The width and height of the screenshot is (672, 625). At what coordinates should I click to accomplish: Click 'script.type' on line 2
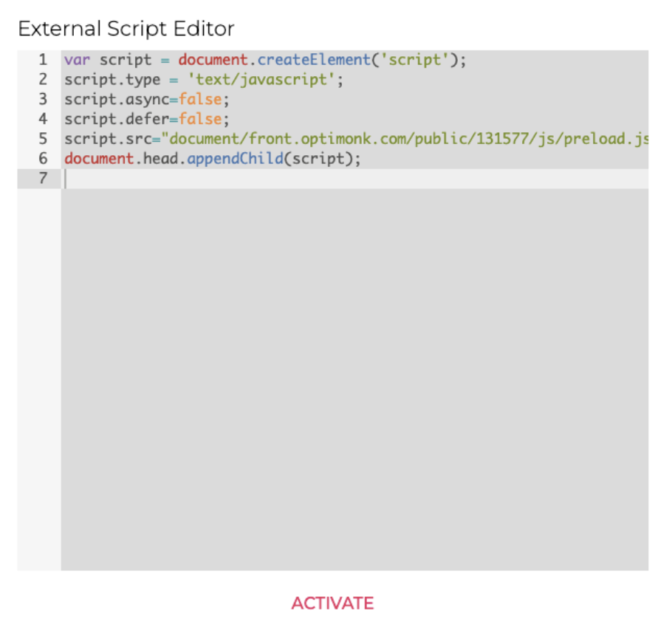click(111, 80)
